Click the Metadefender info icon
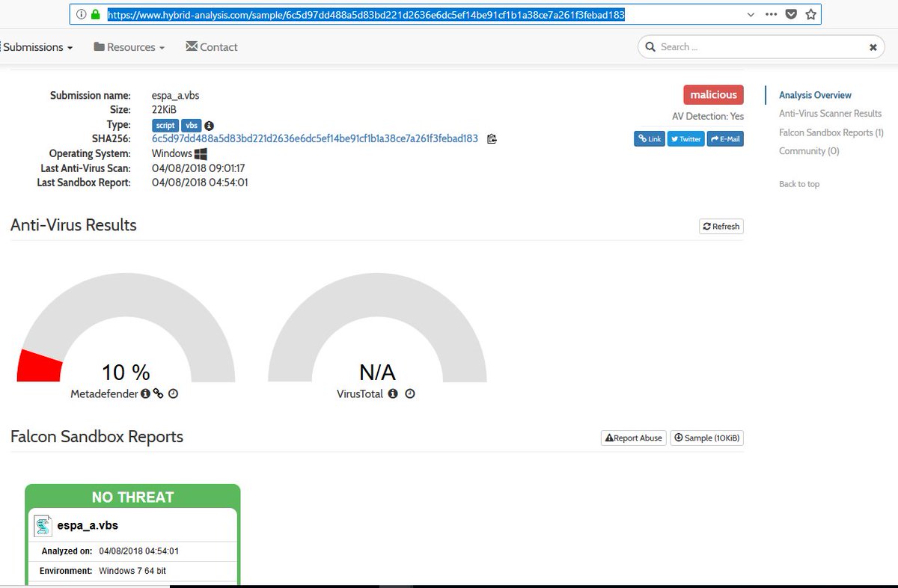Screen dimensions: 898x588 pos(145,393)
